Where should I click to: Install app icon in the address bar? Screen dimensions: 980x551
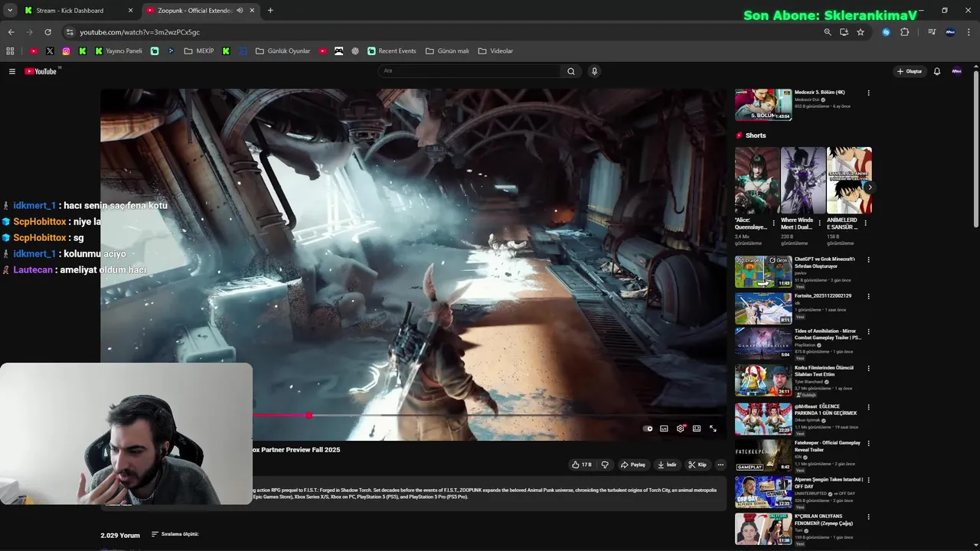pos(844,32)
